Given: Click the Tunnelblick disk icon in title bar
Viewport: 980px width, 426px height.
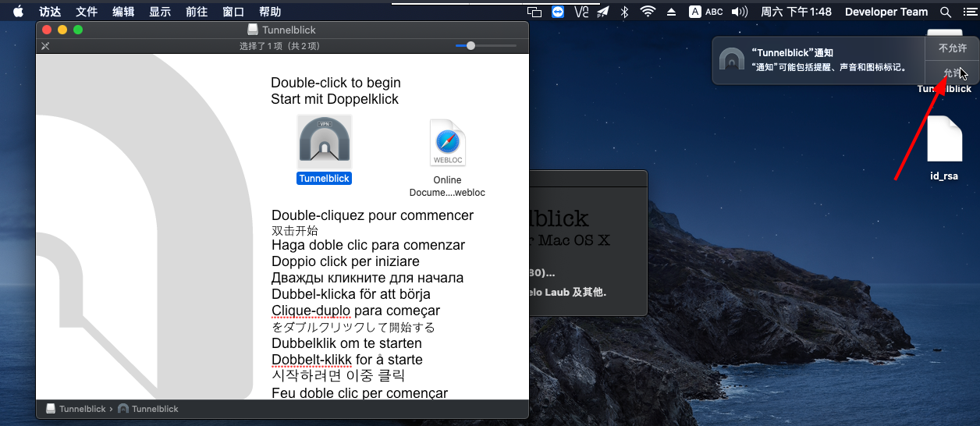Looking at the screenshot, I should (x=253, y=30).
